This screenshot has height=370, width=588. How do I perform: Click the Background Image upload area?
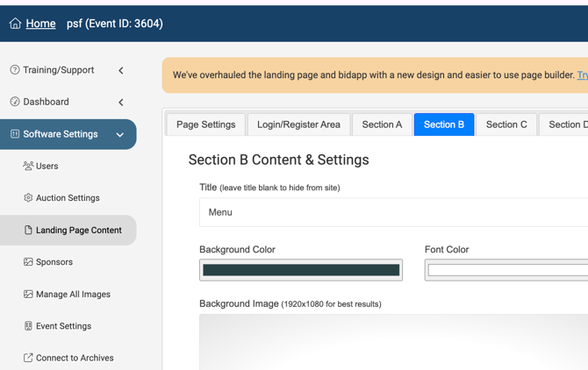[394, 342]
